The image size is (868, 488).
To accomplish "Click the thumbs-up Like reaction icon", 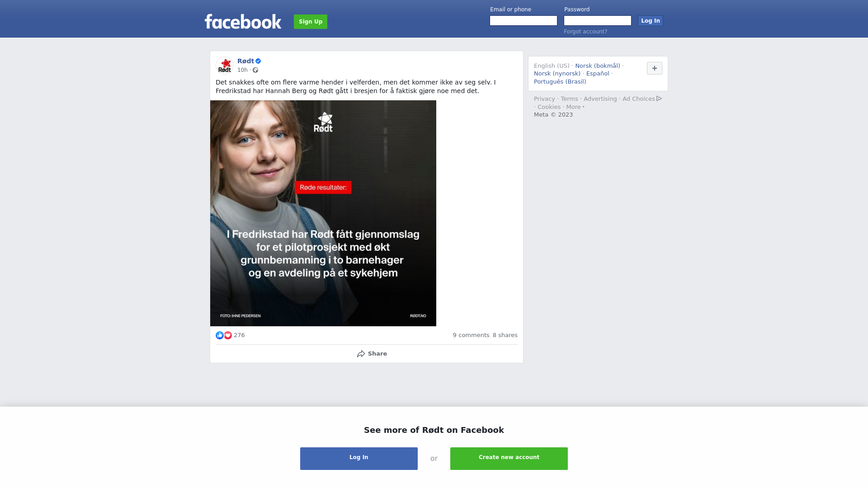I will (220, 335).
